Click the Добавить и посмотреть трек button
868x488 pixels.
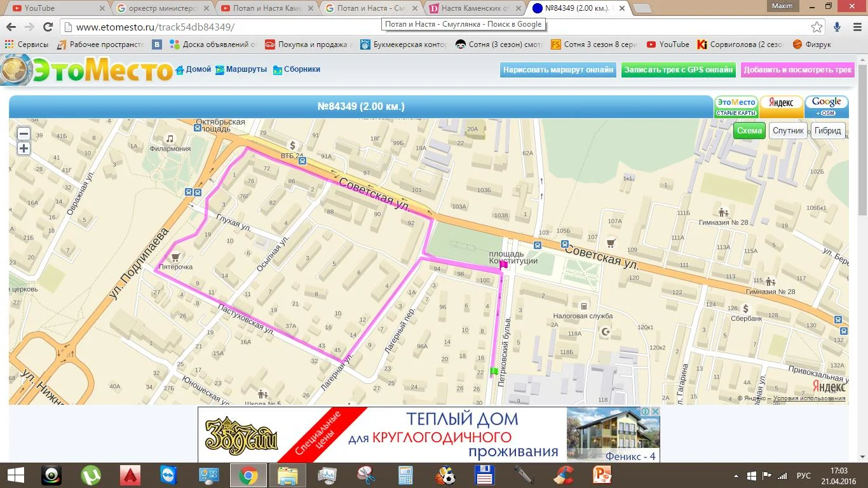click(797, 70)
